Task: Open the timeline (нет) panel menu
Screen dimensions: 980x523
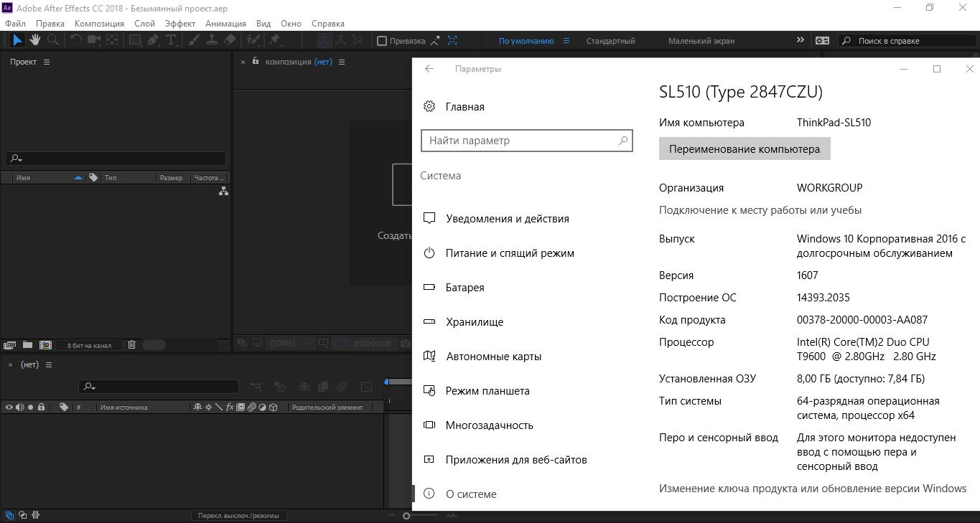Action: (49, 364)
